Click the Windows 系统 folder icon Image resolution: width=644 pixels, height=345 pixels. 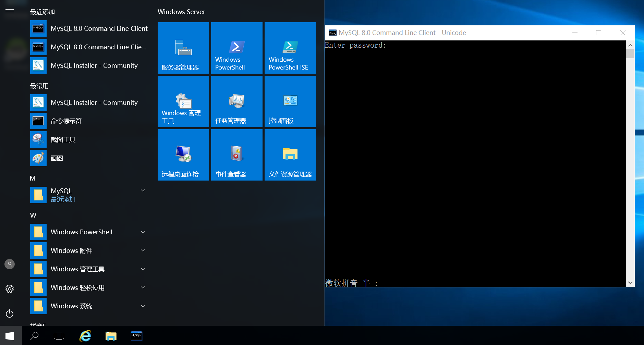click(38, 306)
